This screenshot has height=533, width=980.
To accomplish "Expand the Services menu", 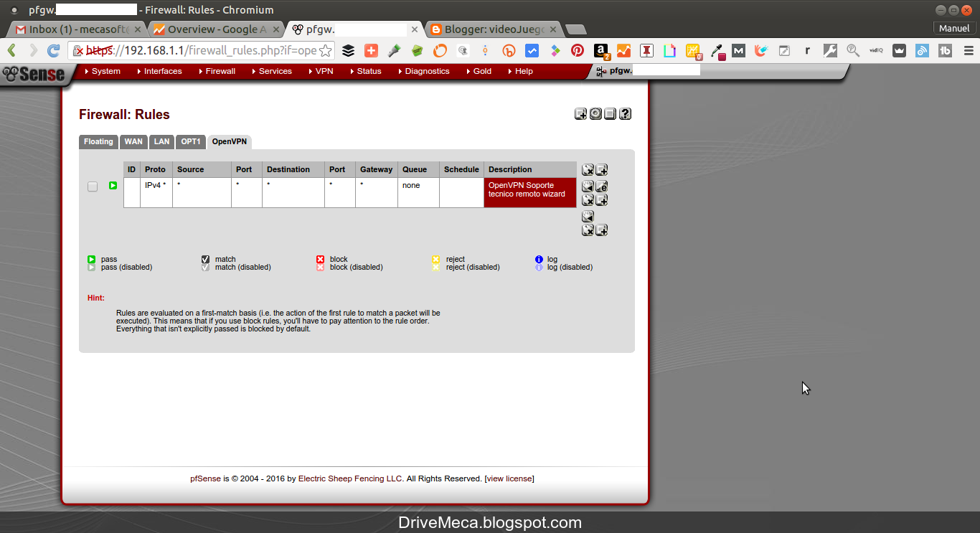I will tap(272, 71).
